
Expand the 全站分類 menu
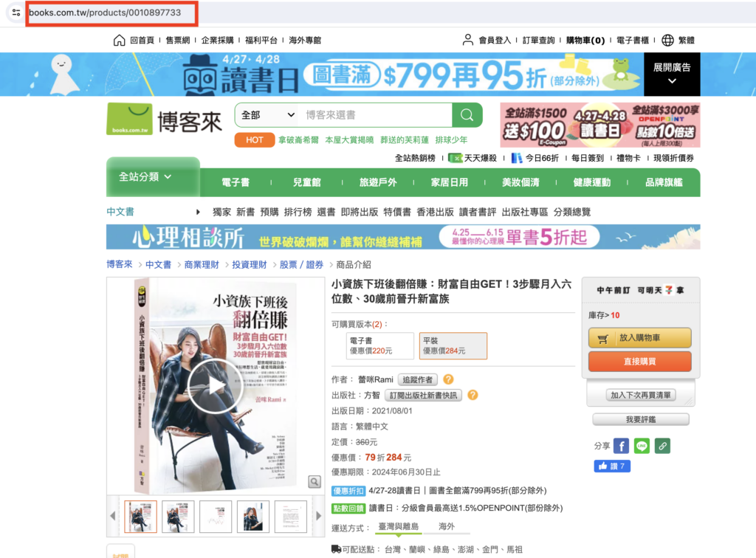(x=145, y=177)
